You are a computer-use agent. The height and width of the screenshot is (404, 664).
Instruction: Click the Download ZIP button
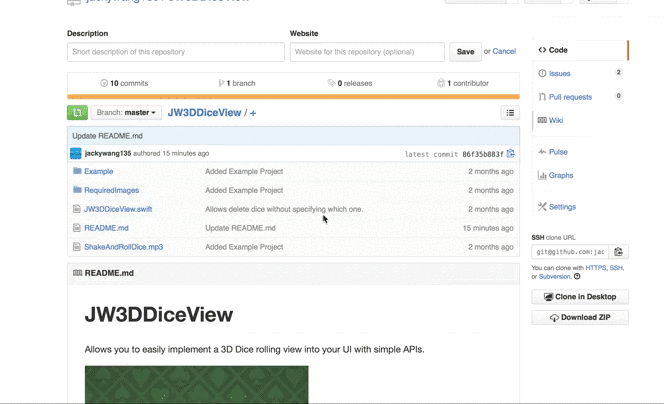pyautogui.click(x=580, y=318)
